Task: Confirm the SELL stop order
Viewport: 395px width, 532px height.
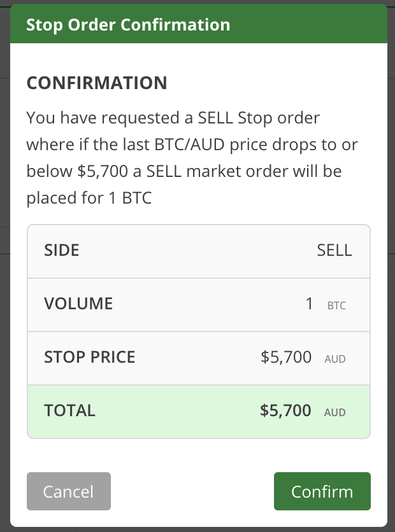Action: point(322,491)
